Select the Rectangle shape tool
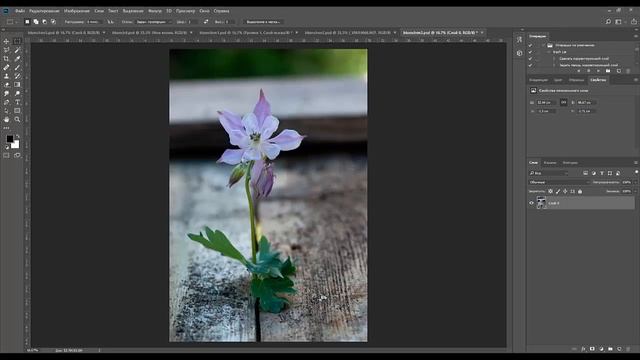The image size is (640, 360). 17,111
